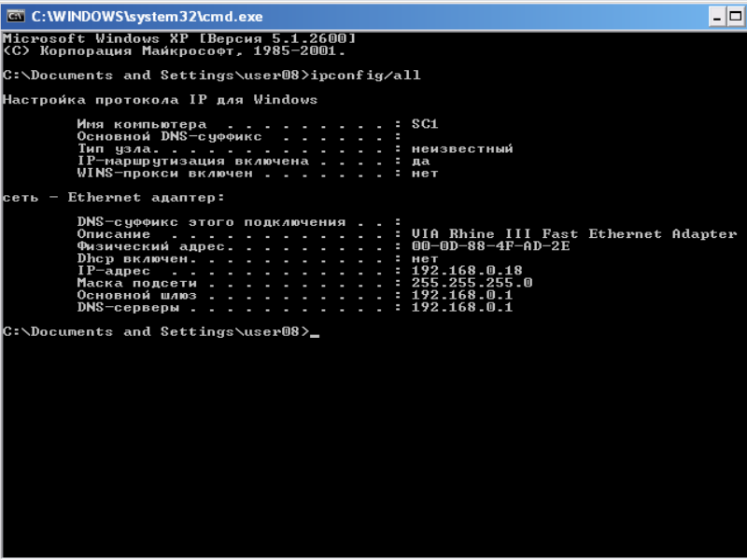Image resolution: width=747 pixels, height=560 pixels.
Task: Select the IP address 192.168.0.18
Action: click(467, 271)
